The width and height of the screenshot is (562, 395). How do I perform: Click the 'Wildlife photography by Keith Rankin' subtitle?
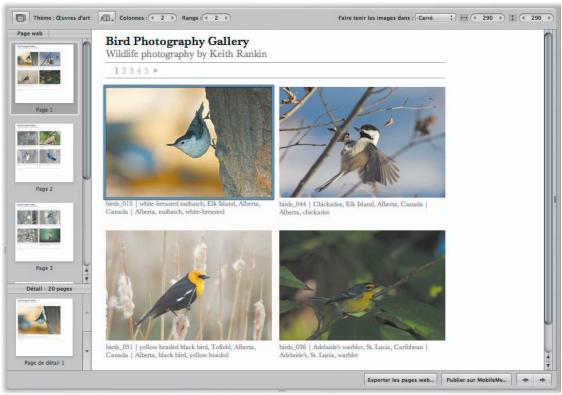[x=186, y=54]
